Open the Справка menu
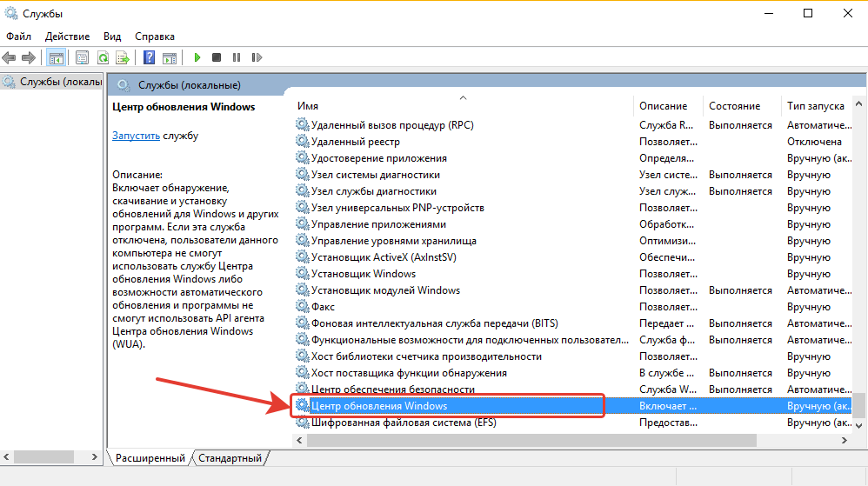Viewport: 868px width, 486px height. pyautogui.click(x=155, y=37)
